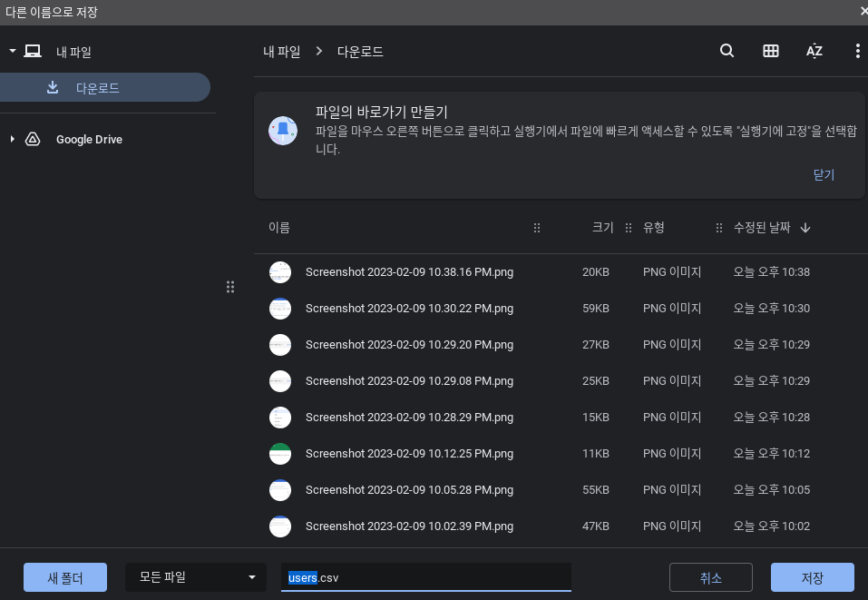
Task: Click the 저장 button
Action: tap(812, 577)
